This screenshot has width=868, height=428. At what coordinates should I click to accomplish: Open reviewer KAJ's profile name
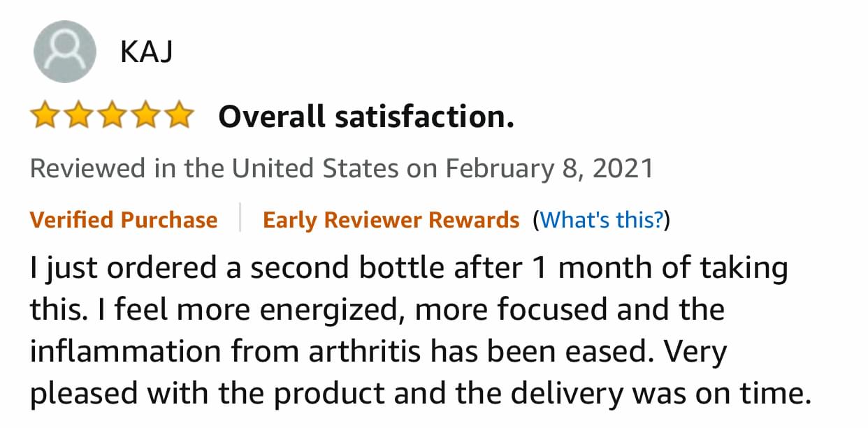tap(147, 53)
